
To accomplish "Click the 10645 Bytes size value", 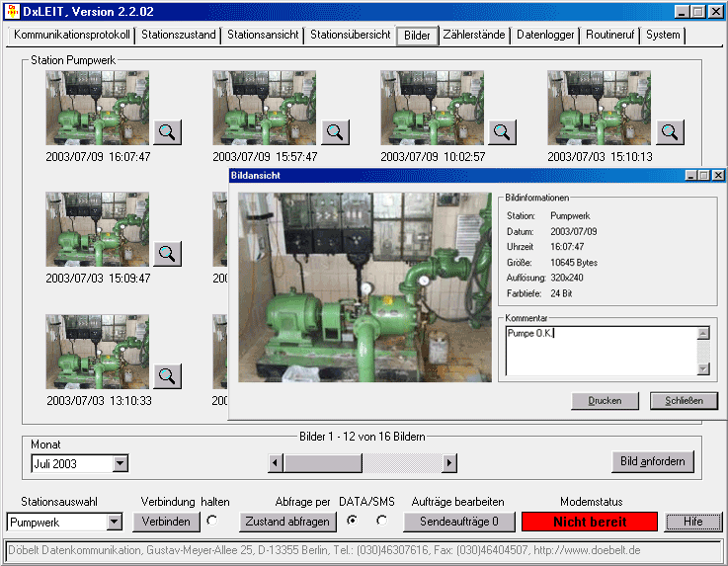I will 574,263.
